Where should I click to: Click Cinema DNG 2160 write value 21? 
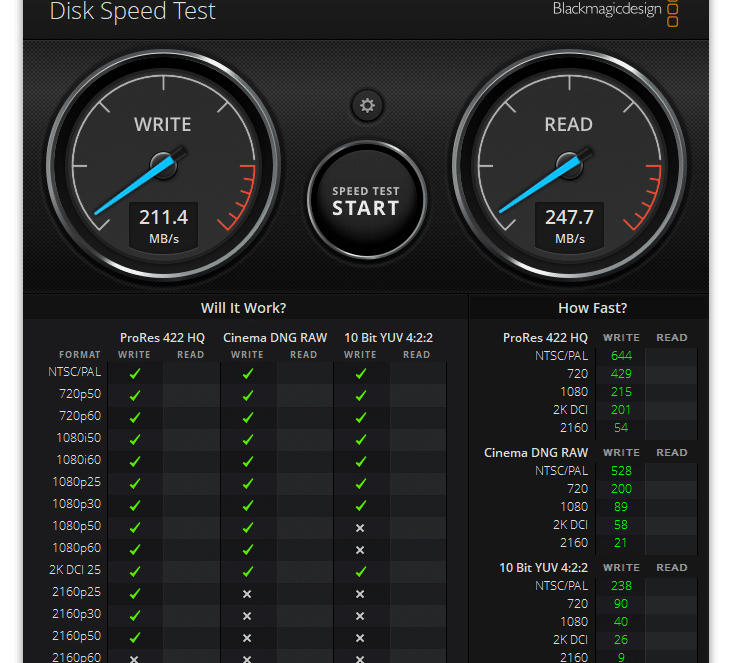pos(620,543)
